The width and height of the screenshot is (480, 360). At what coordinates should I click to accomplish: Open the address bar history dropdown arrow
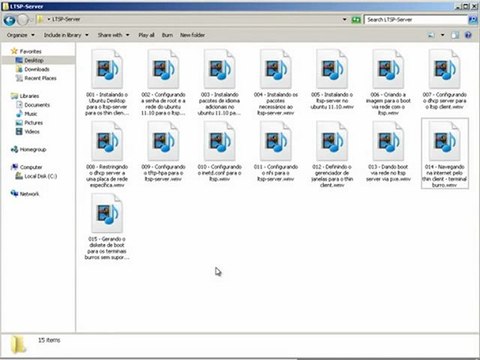point(345,20)
